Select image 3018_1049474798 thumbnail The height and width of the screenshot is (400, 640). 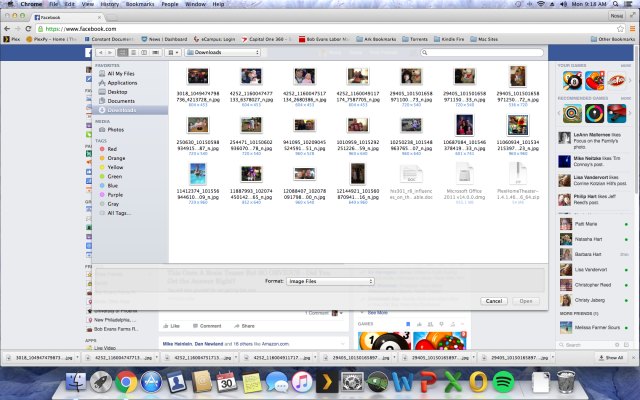point(198,76)
